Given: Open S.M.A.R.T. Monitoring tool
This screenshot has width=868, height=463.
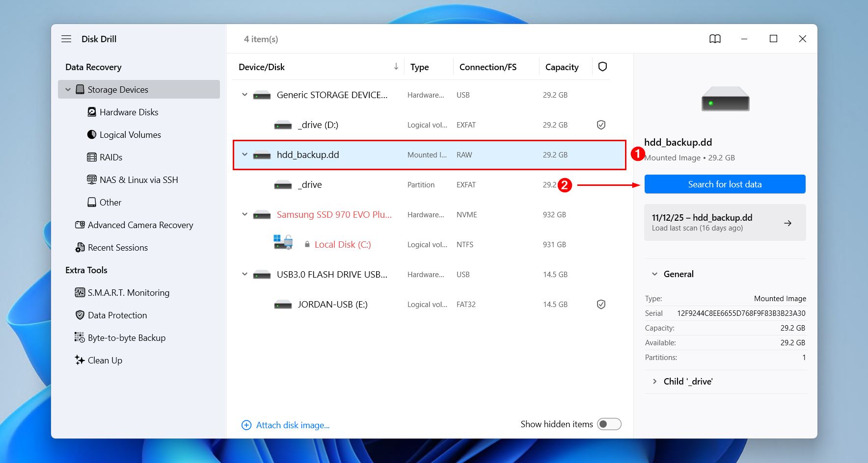Looking at the screenshot, I should pyautogui.click(x=128, y=293).
